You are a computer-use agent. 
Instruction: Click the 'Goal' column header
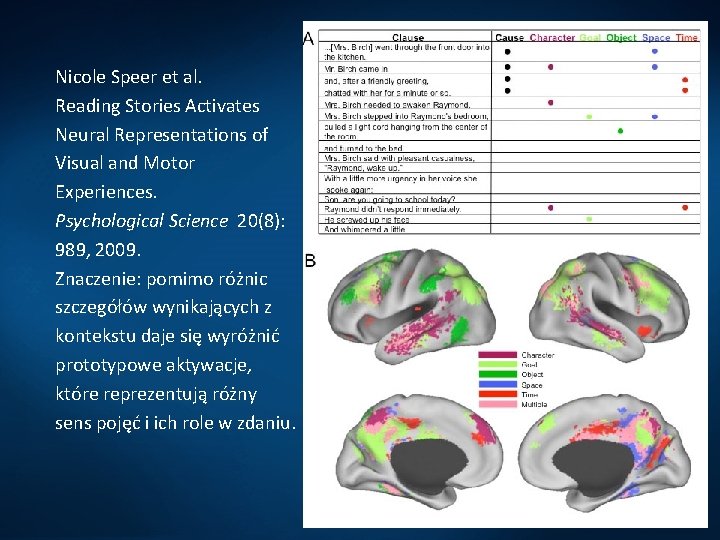point(590,37)
